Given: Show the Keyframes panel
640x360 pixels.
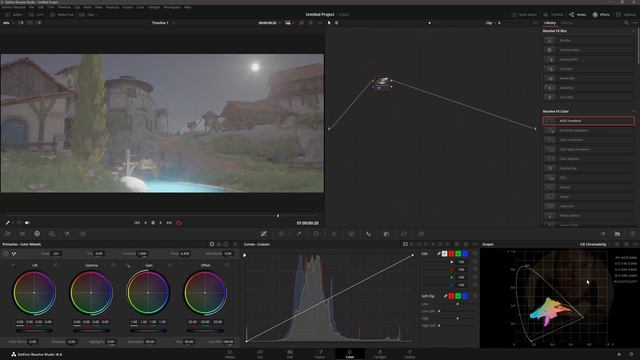Looking at the screenshot, I should pyautogui.click(x=603, y=234).
